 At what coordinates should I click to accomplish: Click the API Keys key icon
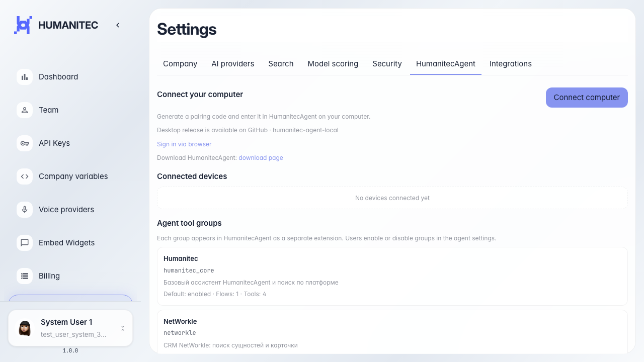tap(25, 143)
